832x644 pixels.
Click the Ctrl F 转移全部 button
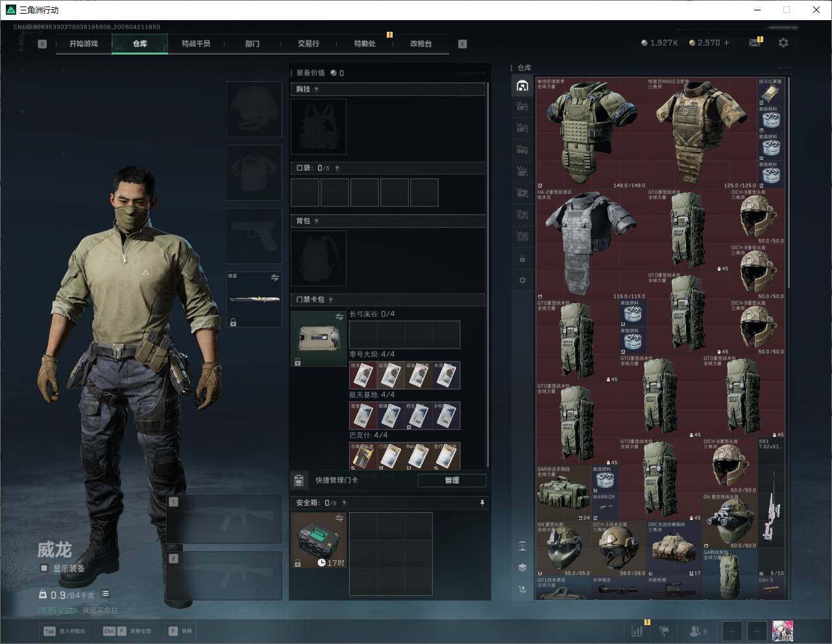[x=127, y=631]
